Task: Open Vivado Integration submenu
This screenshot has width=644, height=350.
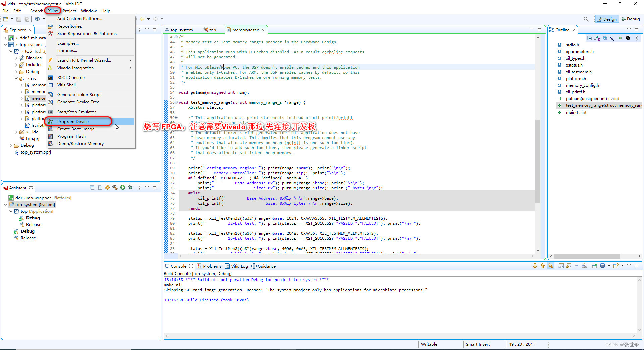Action: 91,68
